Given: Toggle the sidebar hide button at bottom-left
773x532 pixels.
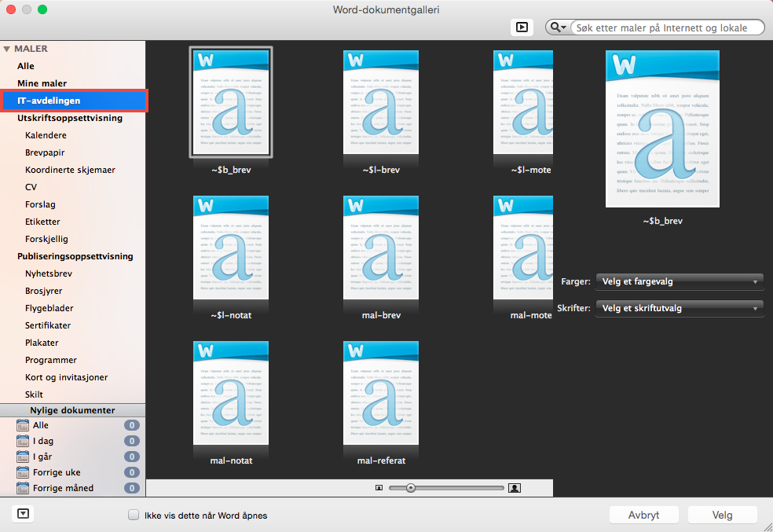Looking at the screenshot, I should 23,514.
